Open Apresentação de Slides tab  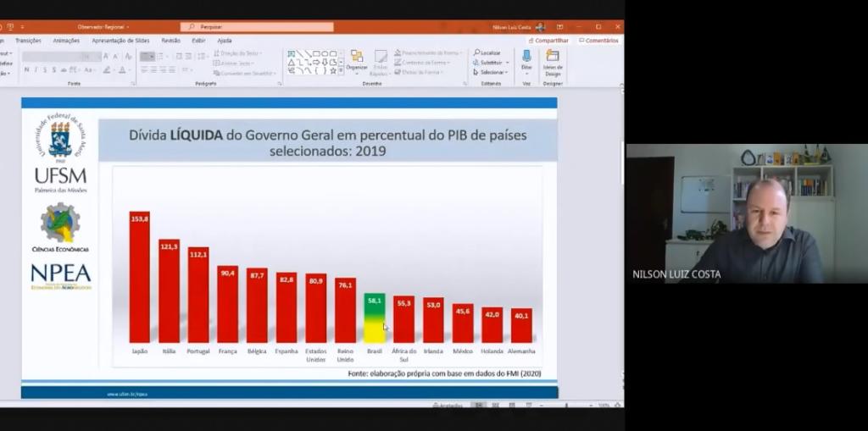point(120,41)
